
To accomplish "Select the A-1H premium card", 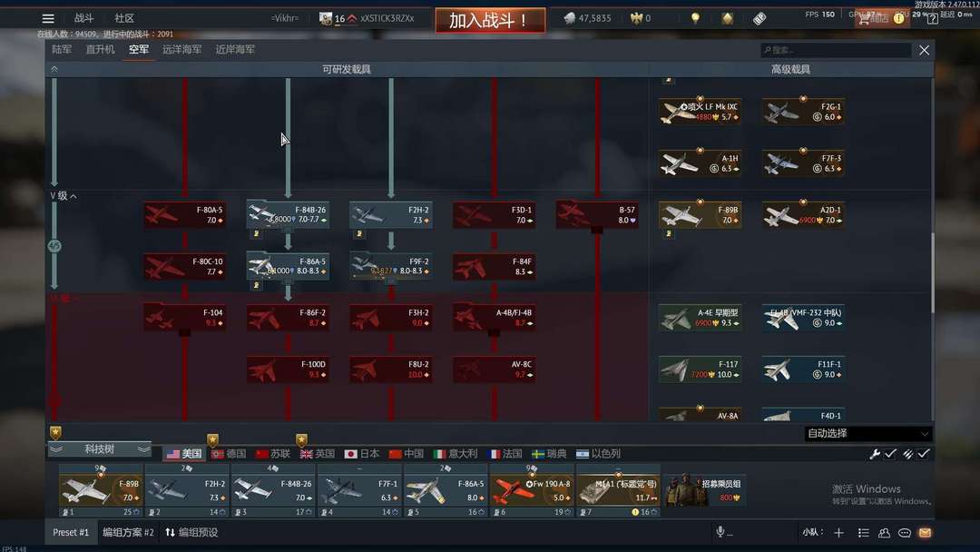I will pos(700,163).
